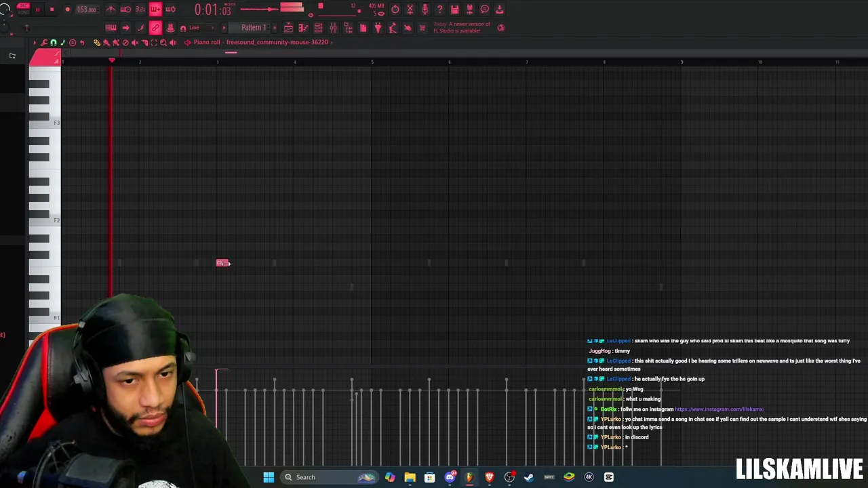Select the piano roll draw pencil tool

pyautogui.click(x=97, y=42)
